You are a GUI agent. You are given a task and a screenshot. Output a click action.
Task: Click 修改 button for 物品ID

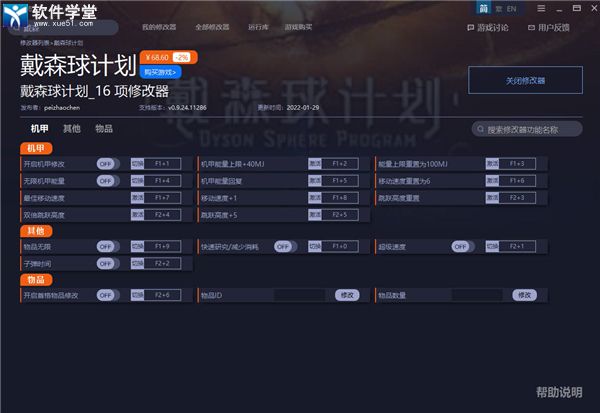[x=347, y=295]
